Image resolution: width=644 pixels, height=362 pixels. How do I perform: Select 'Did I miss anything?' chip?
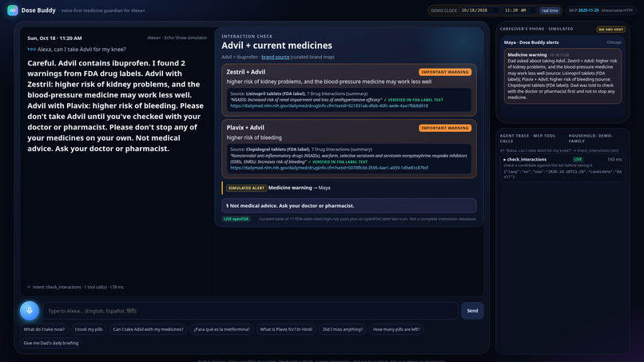pos(343,329)
